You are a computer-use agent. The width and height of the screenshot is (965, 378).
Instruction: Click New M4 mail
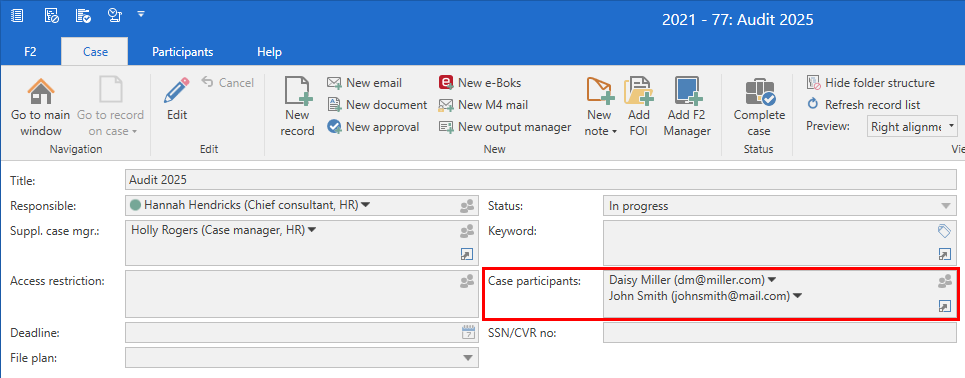coord(483,105)
